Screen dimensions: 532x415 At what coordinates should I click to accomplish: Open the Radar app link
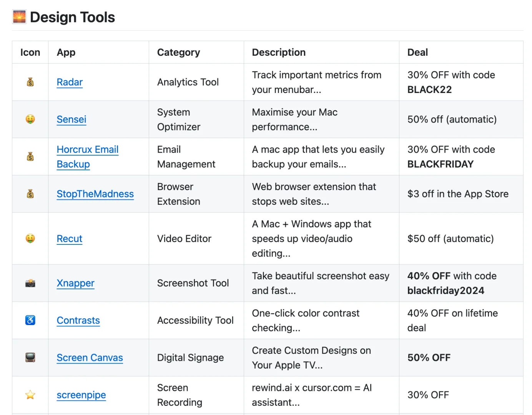[x=70, y=82]
